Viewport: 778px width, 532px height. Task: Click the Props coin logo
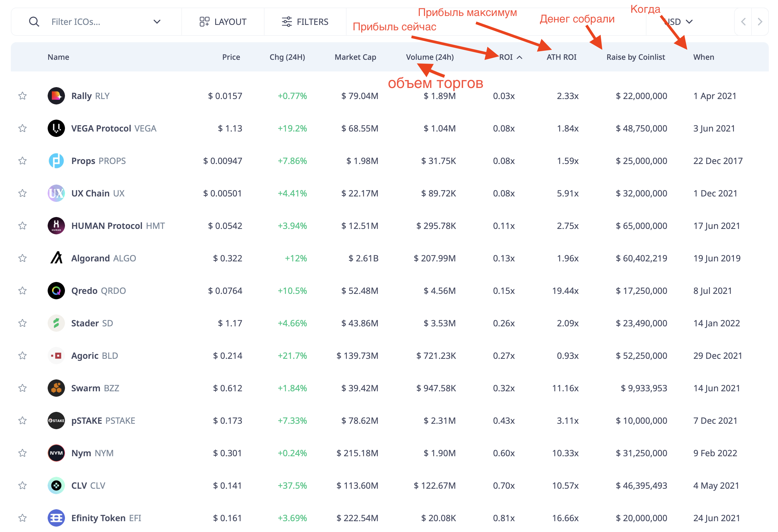click(x=56, y=161)
